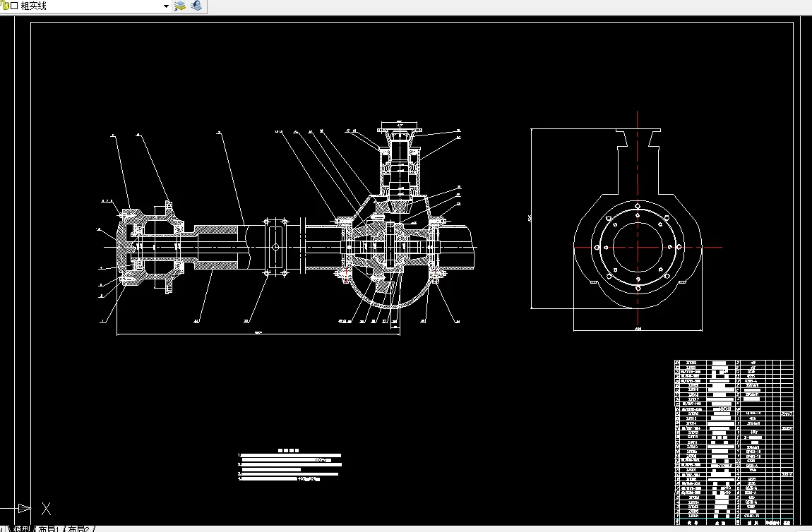The width and height of the screenshot is (812, 532).
Task: Select the technical requirements text block
Action: coord(289,466)
